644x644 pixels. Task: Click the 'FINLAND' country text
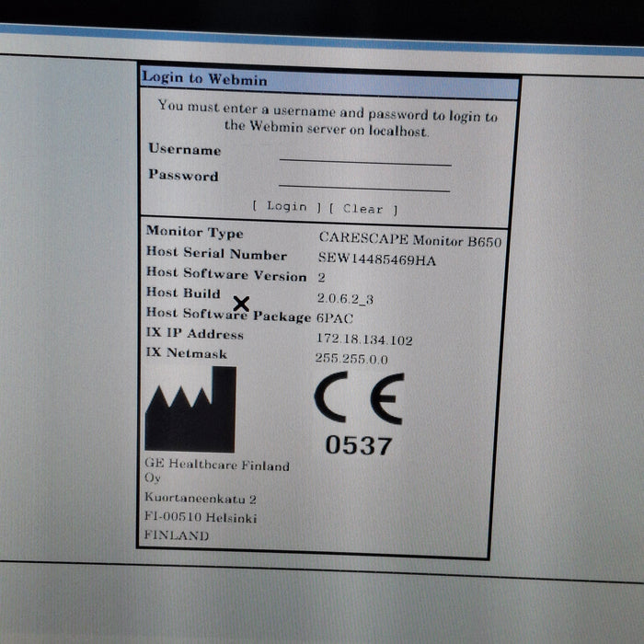(x=177, y=535)
